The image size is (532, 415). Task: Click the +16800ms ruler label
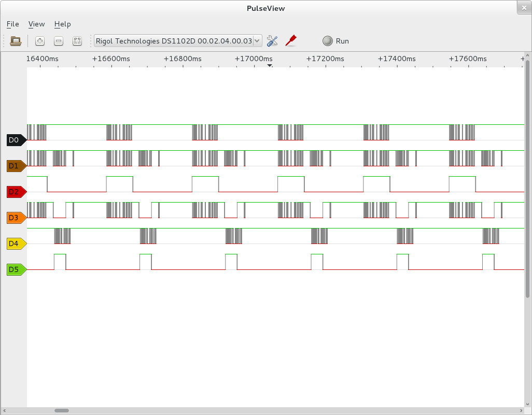coord(183,59)
